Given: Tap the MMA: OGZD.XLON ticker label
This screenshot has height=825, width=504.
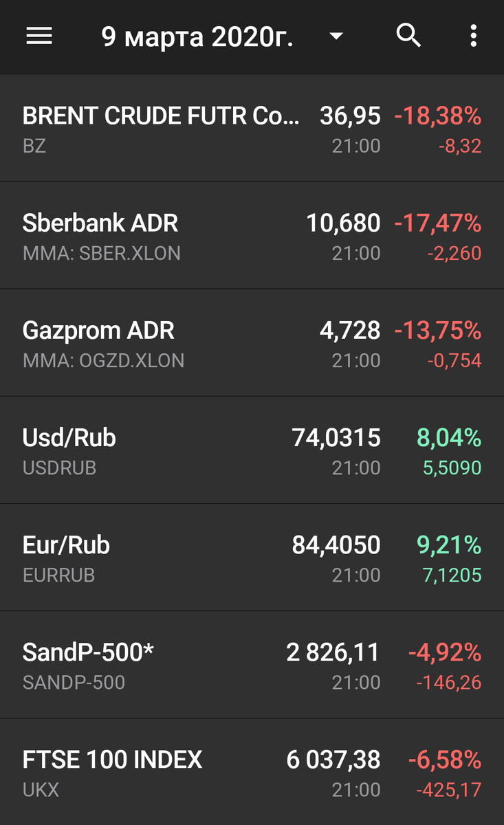Looking at the screenshot, I should point(103,360).
